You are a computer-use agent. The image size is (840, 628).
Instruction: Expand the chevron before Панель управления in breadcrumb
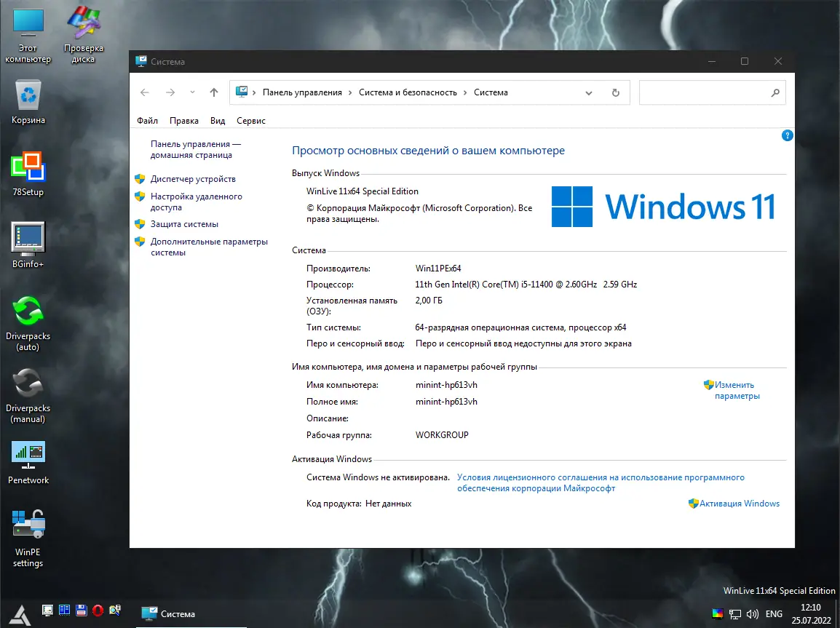[254, 92]
